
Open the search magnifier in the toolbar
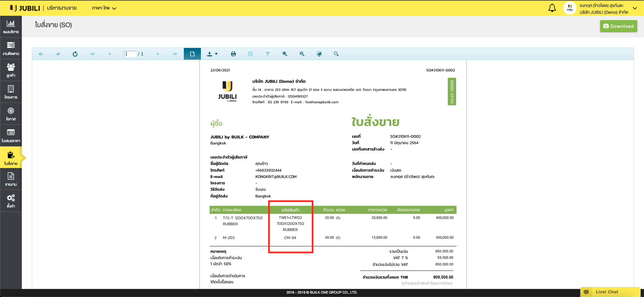click(336, 54)
